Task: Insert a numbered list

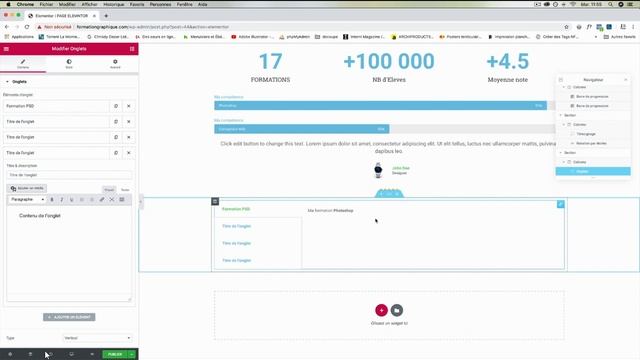Action: click(92, 200)
